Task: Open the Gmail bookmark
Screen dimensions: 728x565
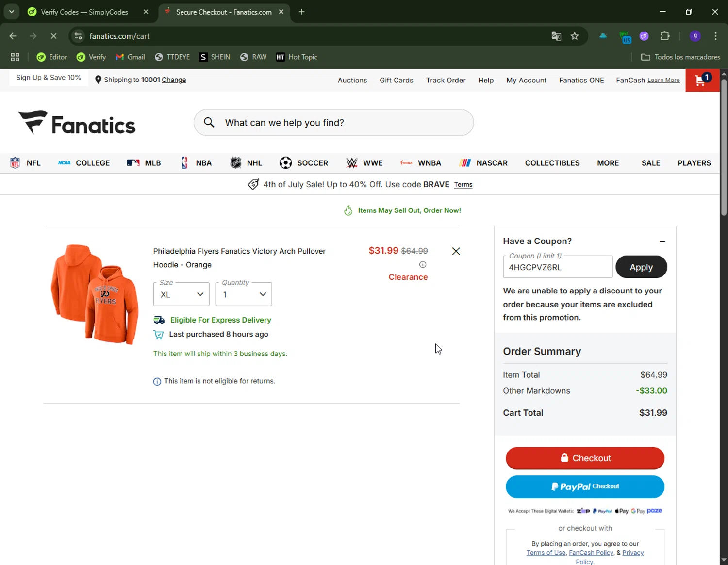Action: [x=130, y=57]
